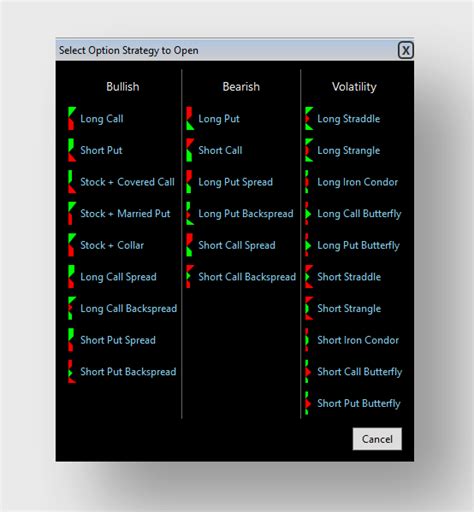Select the Long Call Butterfly text
This screenshot has width=474, height=512.
359,214
